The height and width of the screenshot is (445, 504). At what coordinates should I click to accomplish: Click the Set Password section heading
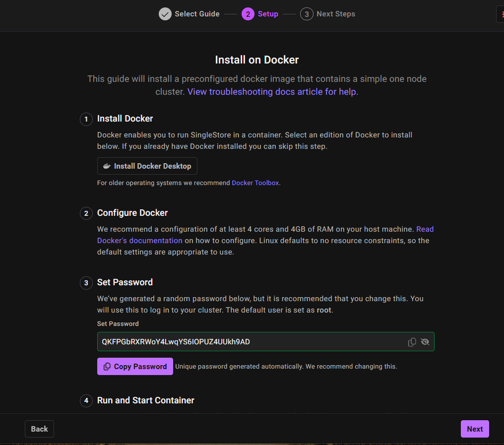pos(125,282)
